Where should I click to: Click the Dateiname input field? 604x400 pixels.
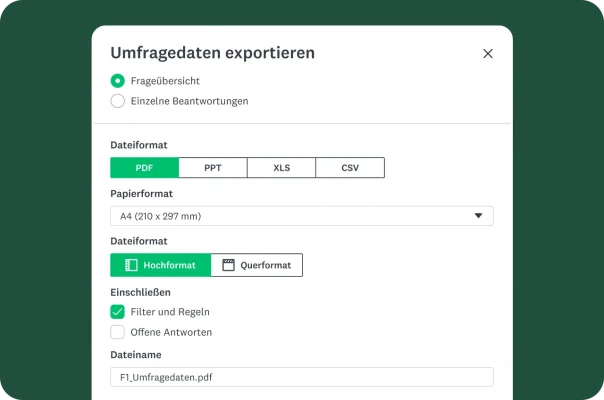point(302,377)
